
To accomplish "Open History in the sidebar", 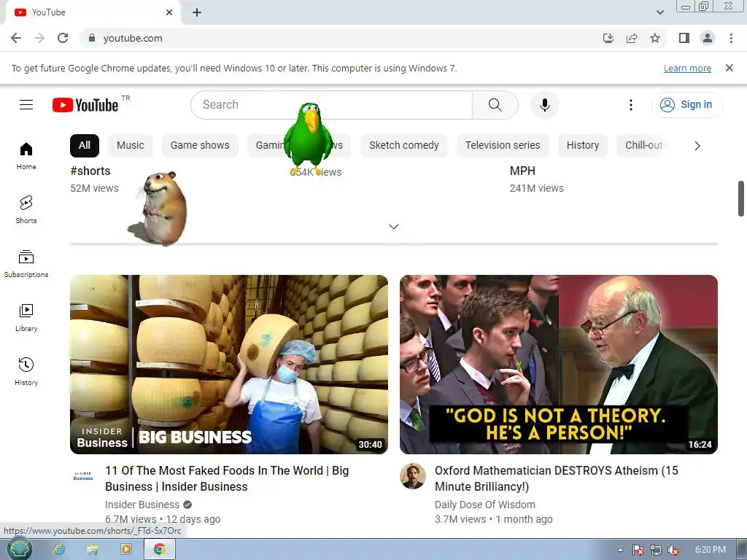I will 26,371.
